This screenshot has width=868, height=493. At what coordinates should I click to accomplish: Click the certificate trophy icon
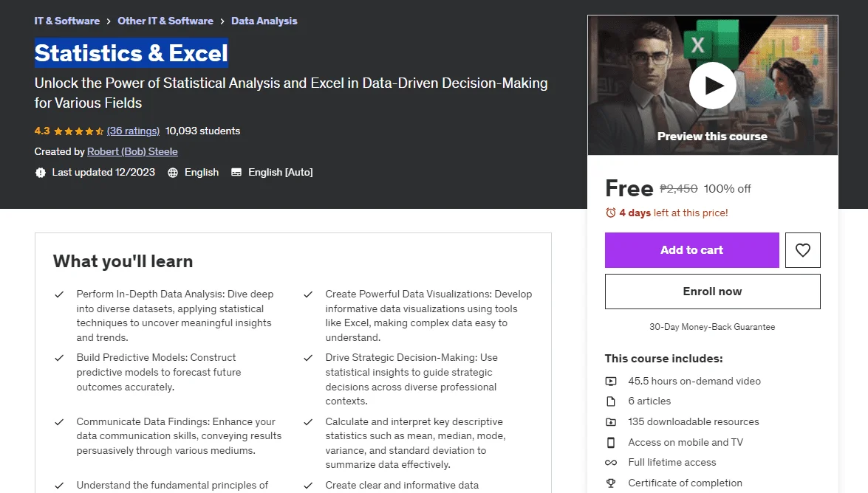tap(611, 483)
